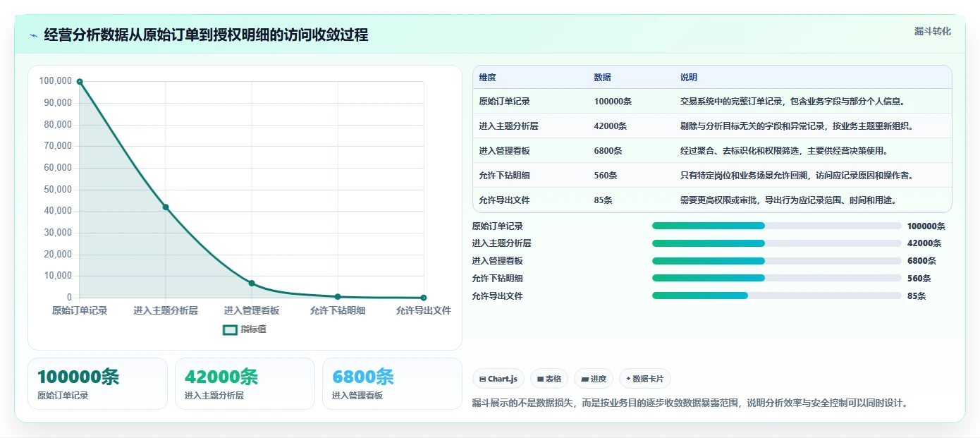This screenshot has width=980, height=438.
Task: Click description starting 经过聚合、去标识化
Action: [x=784, y=151]
